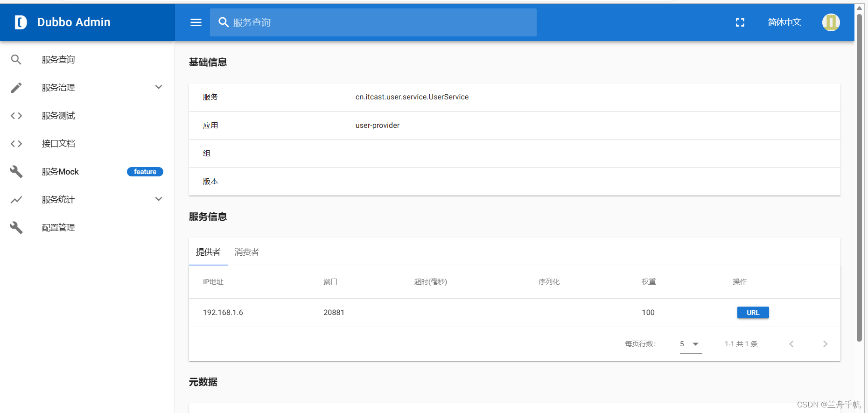The height and width of the screenshot is (413, 868).
Task: Enter fullscreen using the fullscreen icon
Action: click(740, 22)
